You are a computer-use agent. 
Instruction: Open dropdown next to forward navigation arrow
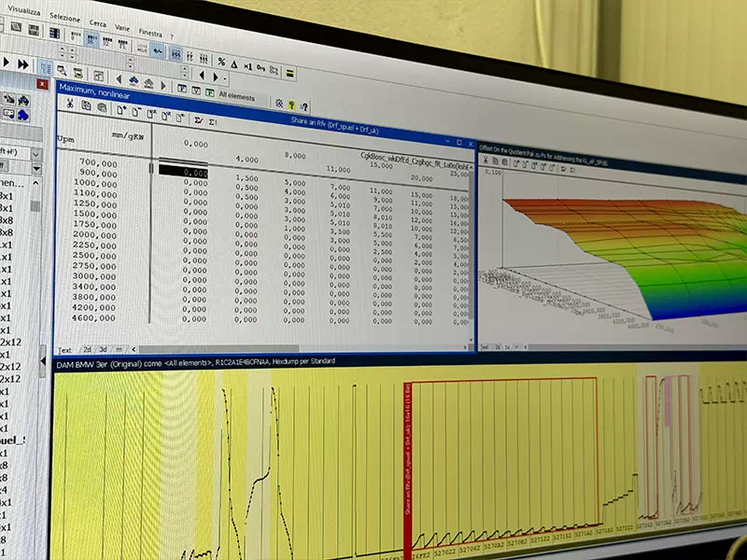224,78
